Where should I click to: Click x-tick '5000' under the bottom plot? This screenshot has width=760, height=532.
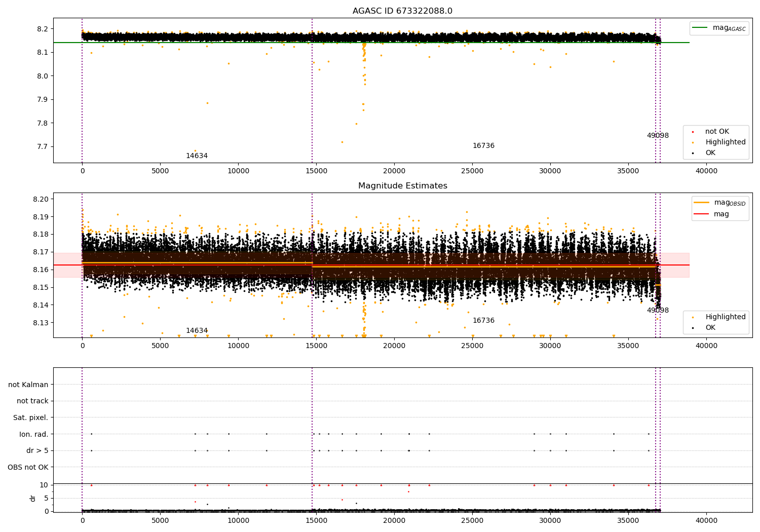coord(160,520)
